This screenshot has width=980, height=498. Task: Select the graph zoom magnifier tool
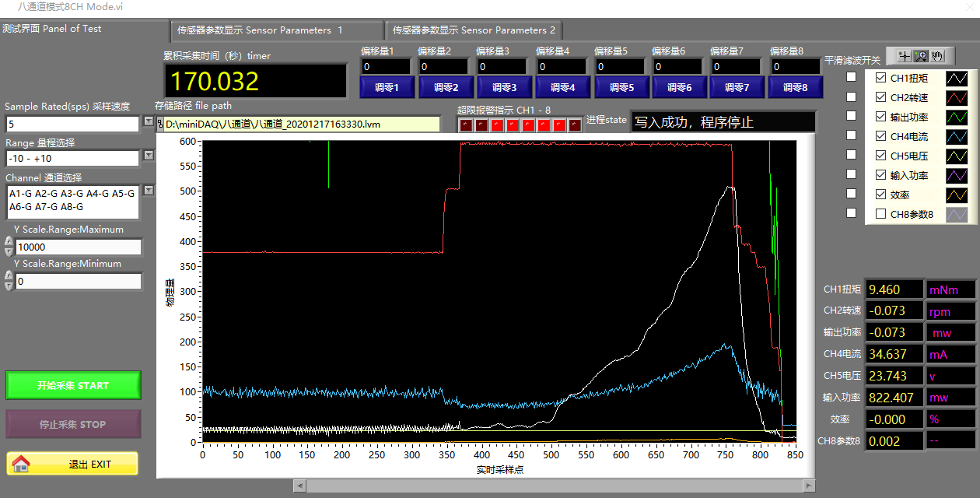920,56
